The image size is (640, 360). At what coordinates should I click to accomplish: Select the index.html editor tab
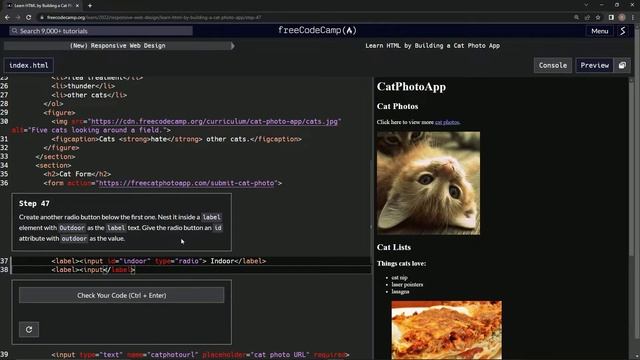click(29, 65)
